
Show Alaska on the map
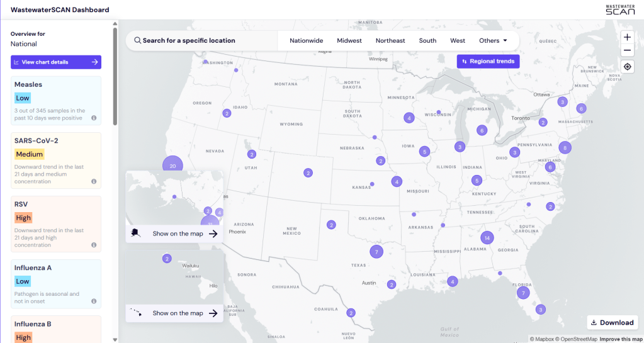(x=175, y=233)
